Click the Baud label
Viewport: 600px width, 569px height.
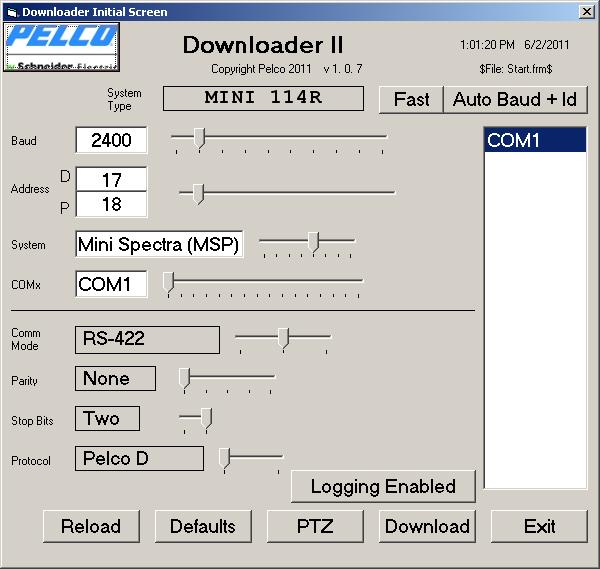(24, 141)
